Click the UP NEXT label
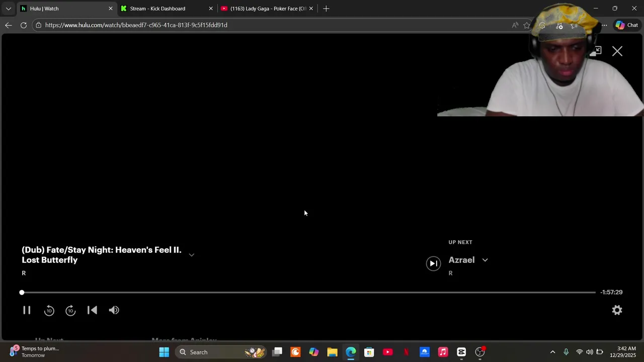 [x=460, y=242]
